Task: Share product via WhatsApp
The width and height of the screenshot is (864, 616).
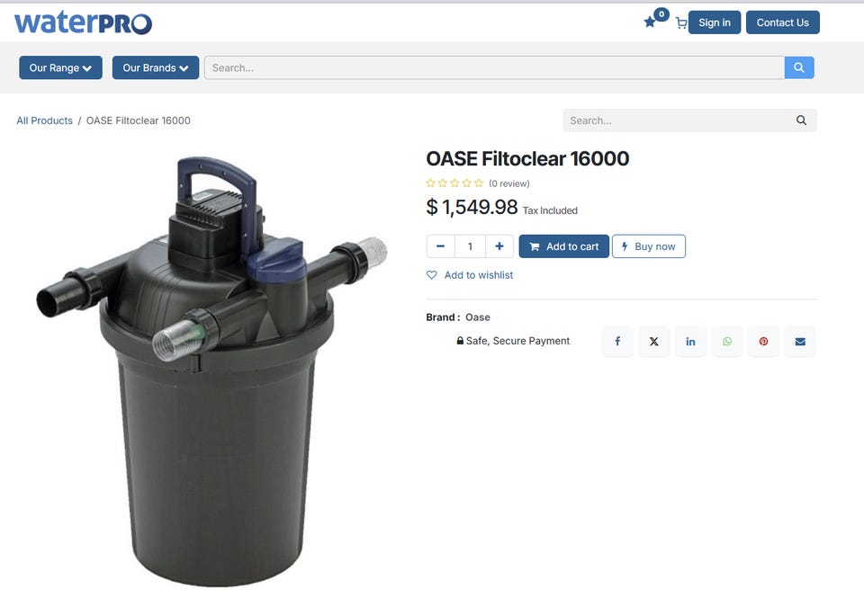Action: click(727, 342)
